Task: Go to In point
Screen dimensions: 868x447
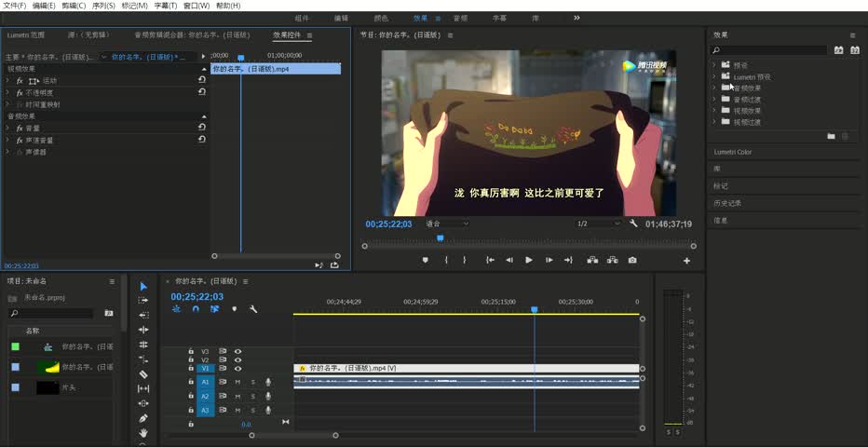Action: 490,260
